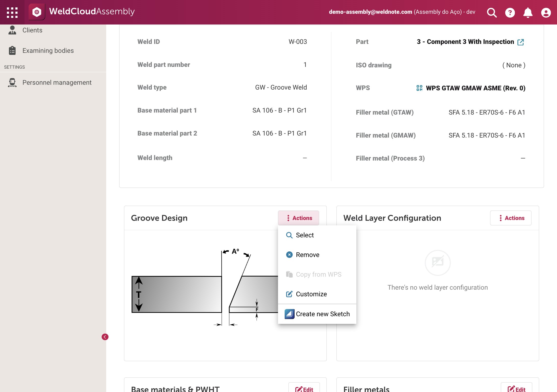
Task: Open the help question mark icon
Action: (510, 13)
